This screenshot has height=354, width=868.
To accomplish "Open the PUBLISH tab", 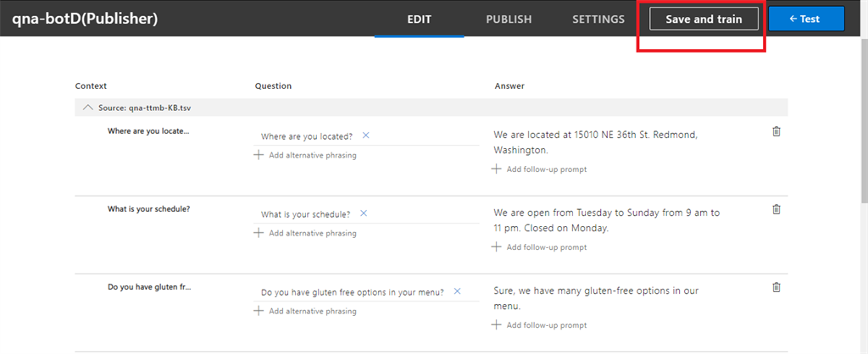I will (509, 19).
